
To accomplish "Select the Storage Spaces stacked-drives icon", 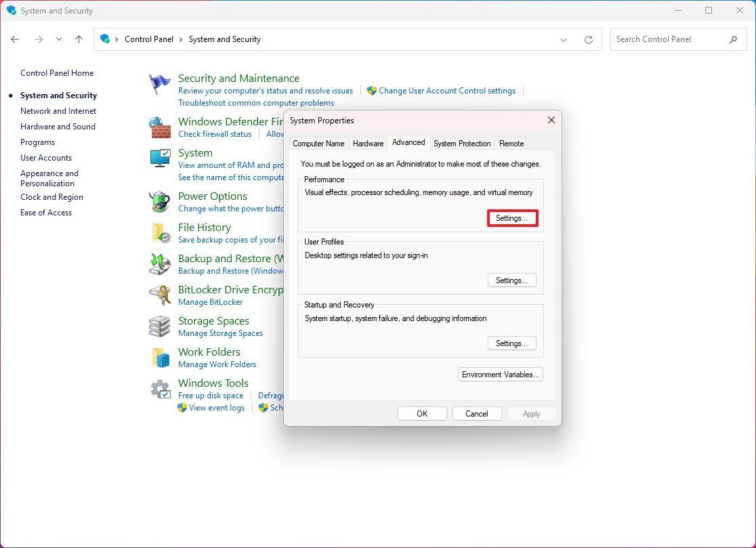I will [159, 326].
